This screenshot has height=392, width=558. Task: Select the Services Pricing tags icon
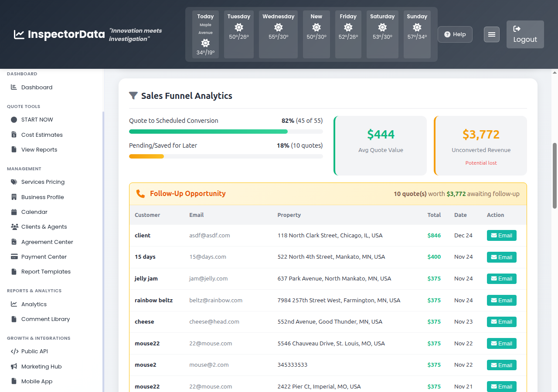tap(14, 182)
